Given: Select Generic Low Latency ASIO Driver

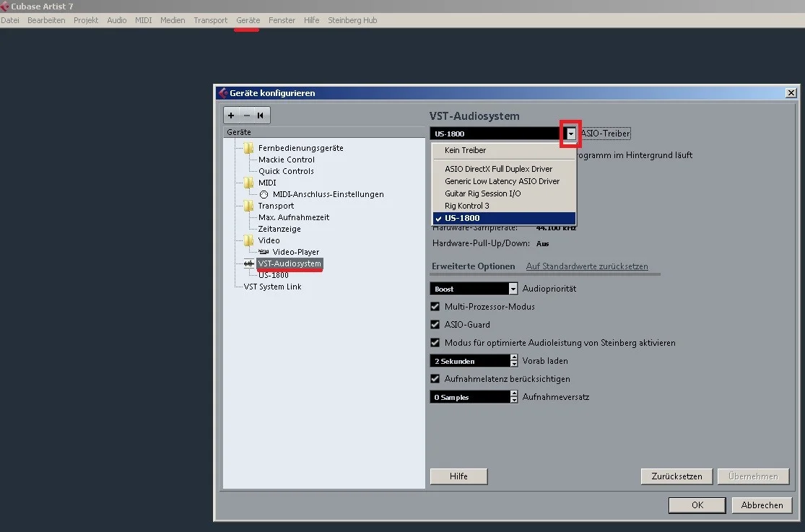Looking at the screenshot, I should (502, 181).
